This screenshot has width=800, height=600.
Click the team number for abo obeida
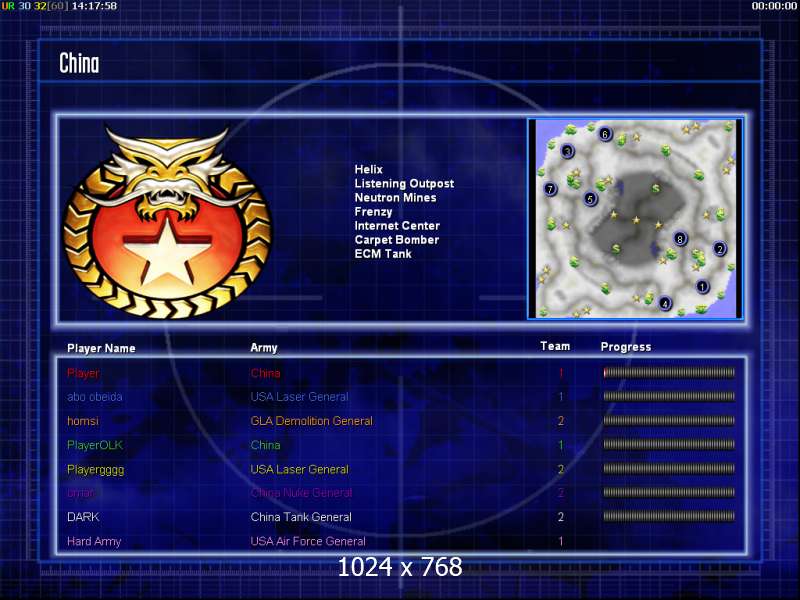pyautogui.click(x=560, y=396)
